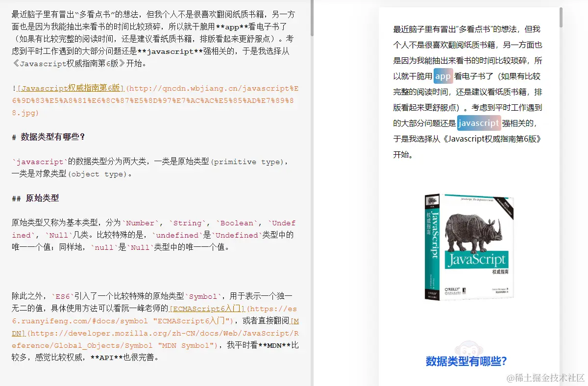Click the preview pane vertical scrollbar
588x386 pixels.
[x=561, y=17]
